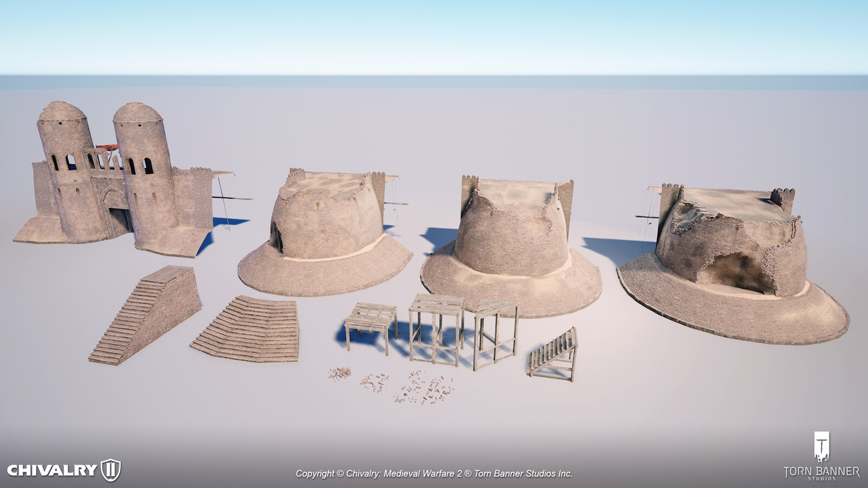Select the ruined tower with large breach hole
868x488 pixels.
pyautogui.click(x=733, y=263)
